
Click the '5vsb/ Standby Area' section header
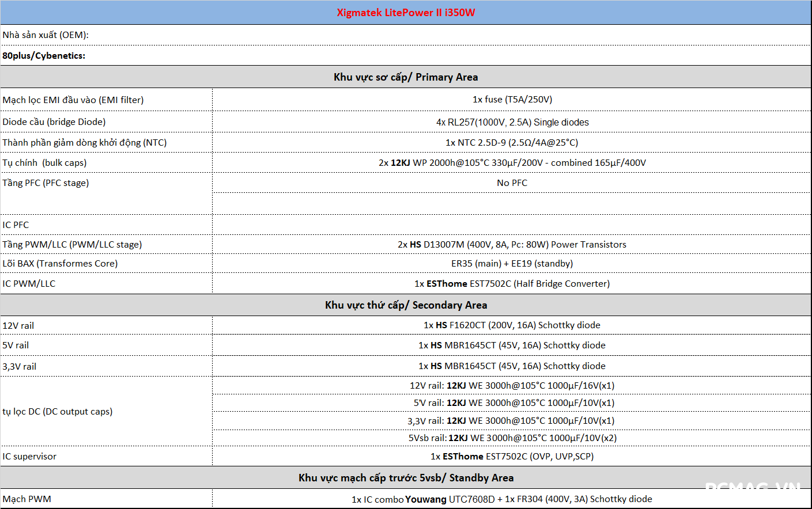[406, 478]
